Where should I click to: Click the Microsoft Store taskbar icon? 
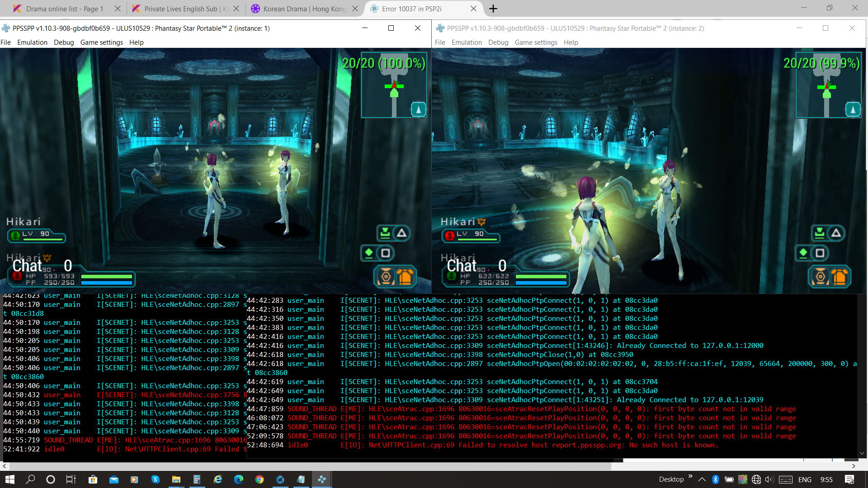[93, 479]
